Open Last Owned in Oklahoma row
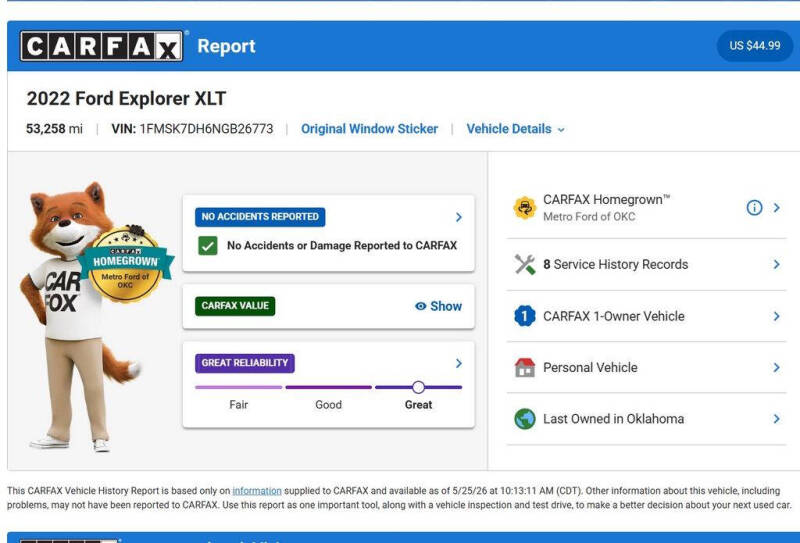 pyautogui.click(x=646, y=419)
